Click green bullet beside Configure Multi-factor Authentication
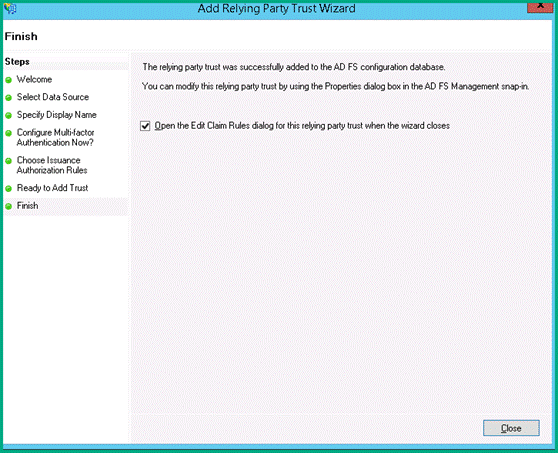The width and height of the screenshot is (558, 453). [x=9, y=133]
